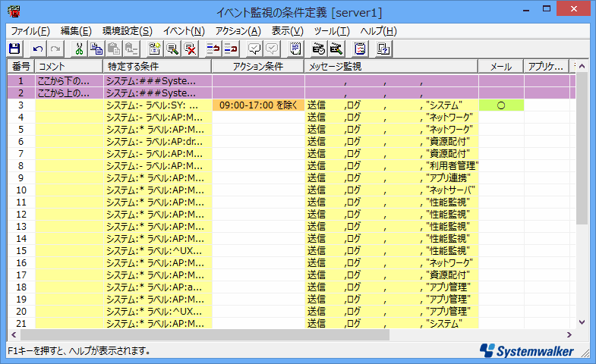Click the first red-arrow row-move icon
This screenshot has width=596, height=364.
[x=213, y=49]
